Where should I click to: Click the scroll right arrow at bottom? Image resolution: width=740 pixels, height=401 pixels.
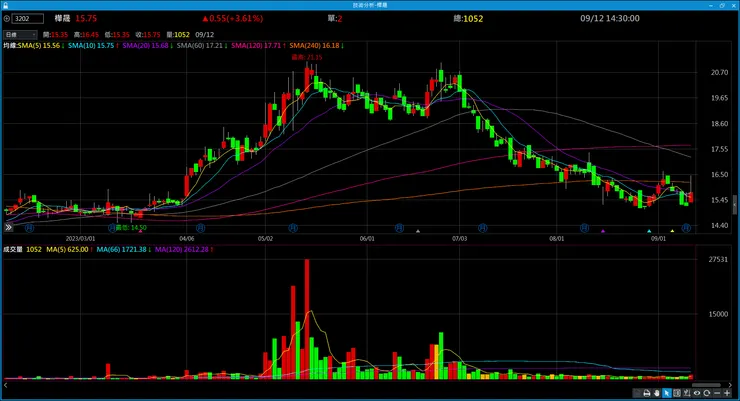730,385
